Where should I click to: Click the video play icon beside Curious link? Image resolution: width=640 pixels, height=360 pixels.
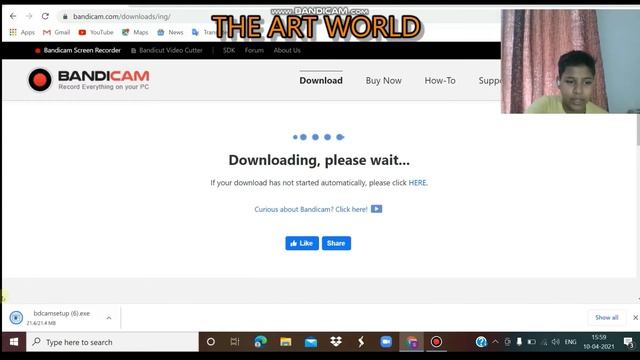[376, 209]
